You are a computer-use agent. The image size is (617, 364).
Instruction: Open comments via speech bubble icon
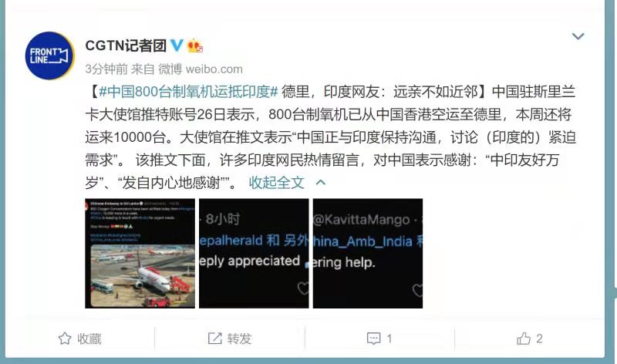coord(373,339)
